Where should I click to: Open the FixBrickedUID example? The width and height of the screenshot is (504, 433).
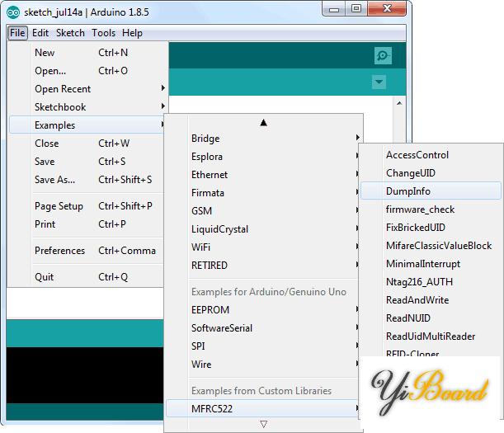pyautogui.click(x=431, y=228)
